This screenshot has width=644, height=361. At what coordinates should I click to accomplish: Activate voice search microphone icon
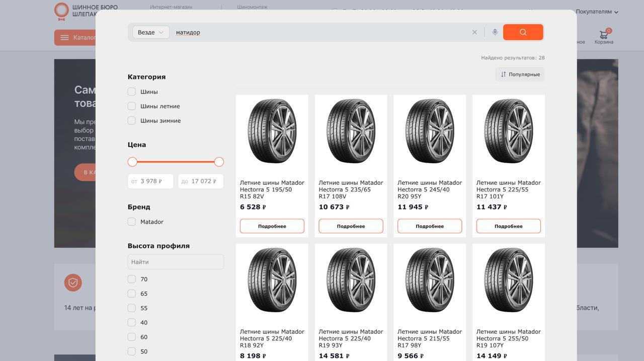click(x=495, y=32)
